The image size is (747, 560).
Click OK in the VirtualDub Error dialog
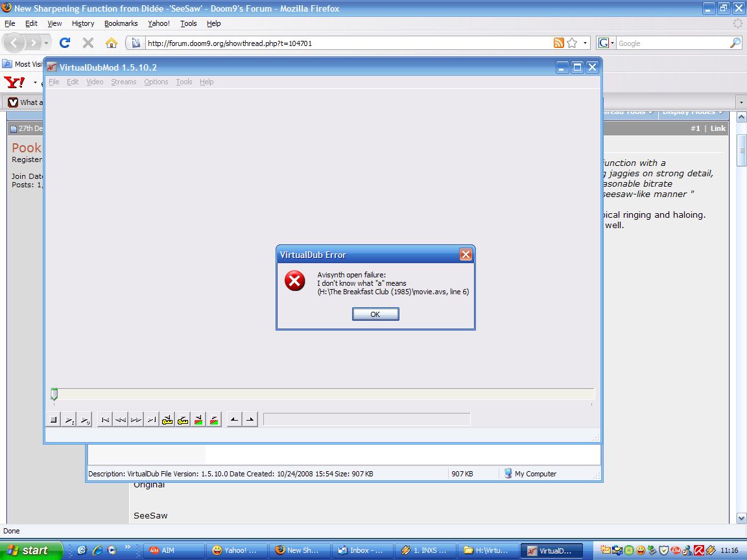375,314
